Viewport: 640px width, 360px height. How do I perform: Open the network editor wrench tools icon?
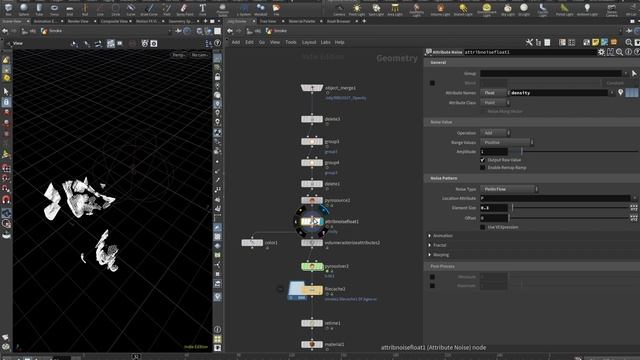[x=529, y=42]
